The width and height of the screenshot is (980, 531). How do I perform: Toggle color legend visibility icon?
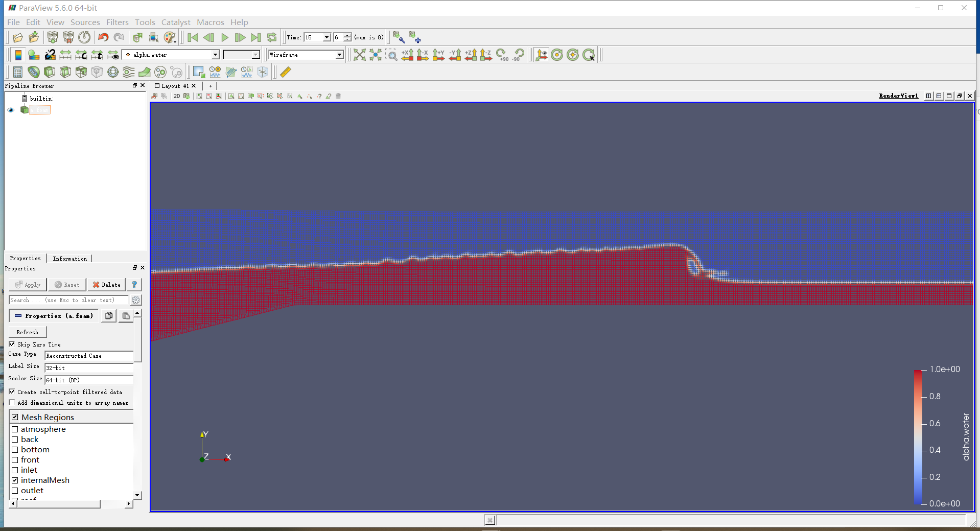point(18,55)
